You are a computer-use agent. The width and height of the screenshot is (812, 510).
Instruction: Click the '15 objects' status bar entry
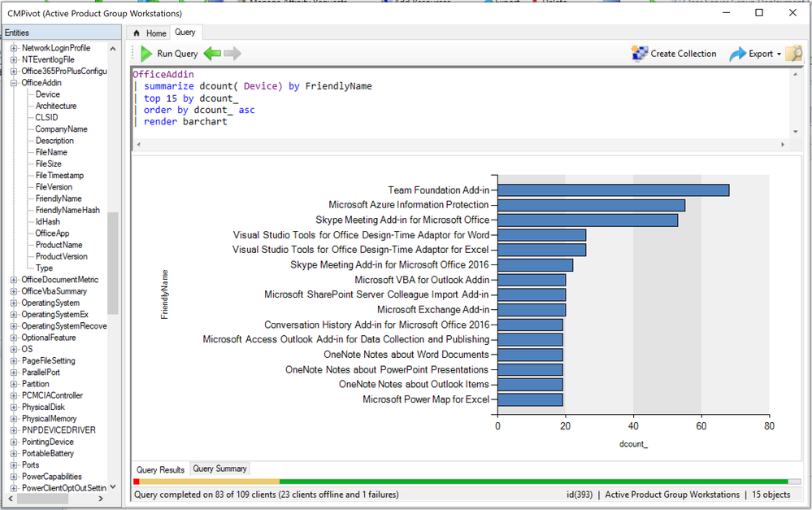point(771,495)
